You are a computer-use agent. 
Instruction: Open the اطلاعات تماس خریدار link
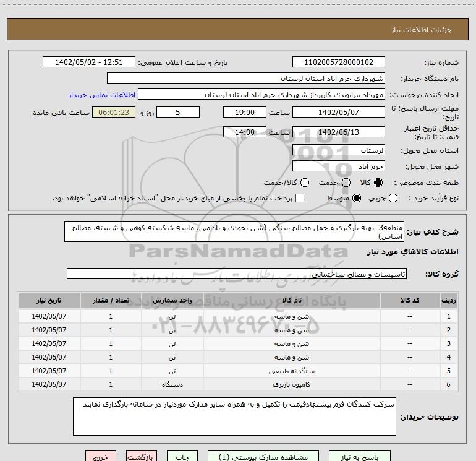(102, 95)
